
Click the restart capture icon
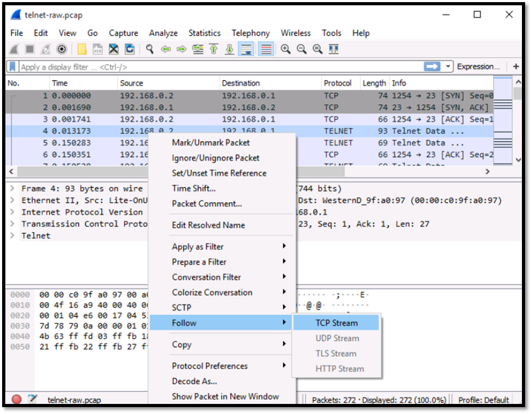click(46, 49)
